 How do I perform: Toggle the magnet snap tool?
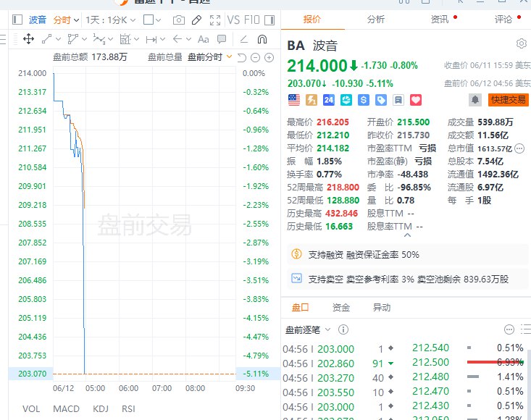click(x=262, y=39)
